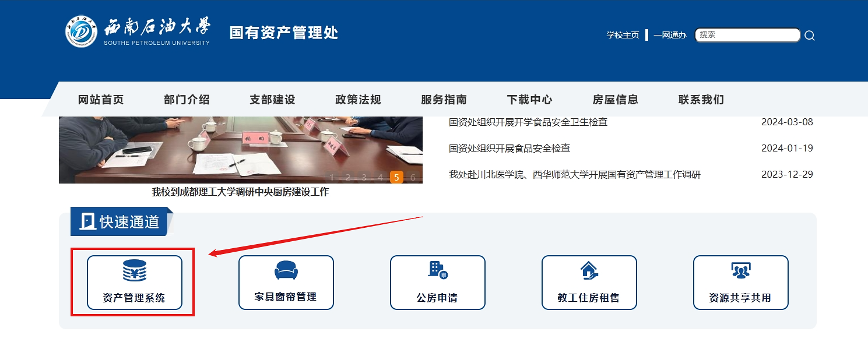Open the 我校到成都理工大学调研 carousel caption

pos(240,192)
